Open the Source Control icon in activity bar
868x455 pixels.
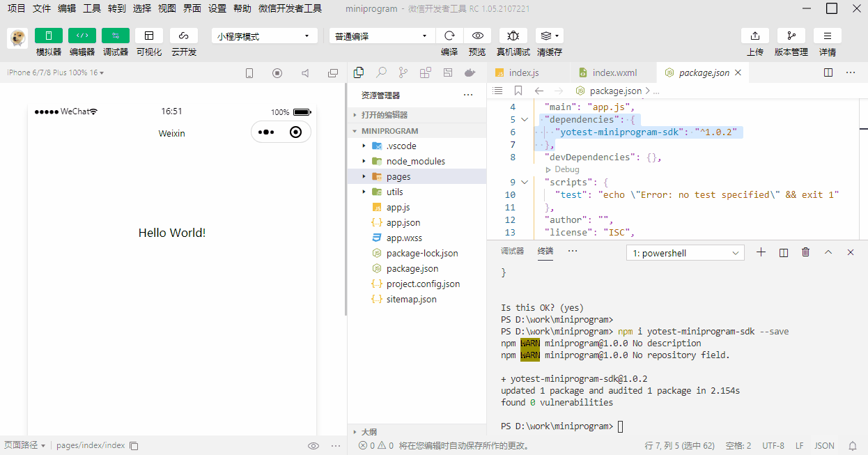403,72
